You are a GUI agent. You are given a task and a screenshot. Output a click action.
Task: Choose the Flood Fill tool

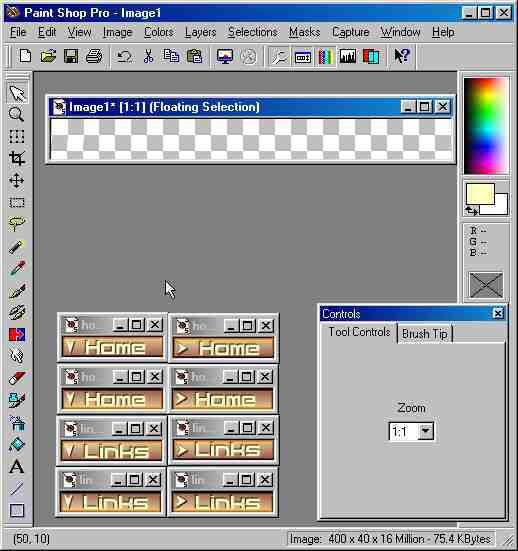(x=17, y=445)
